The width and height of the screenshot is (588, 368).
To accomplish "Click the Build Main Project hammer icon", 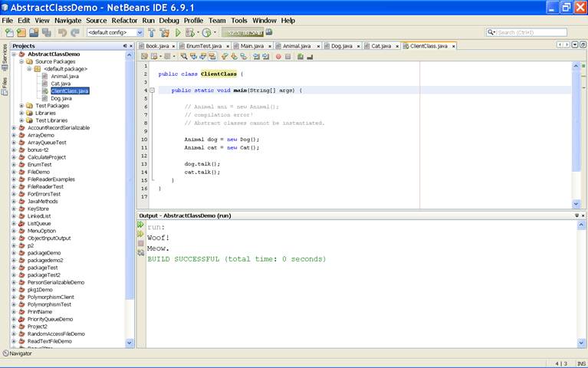I will (x=152, y=33).
